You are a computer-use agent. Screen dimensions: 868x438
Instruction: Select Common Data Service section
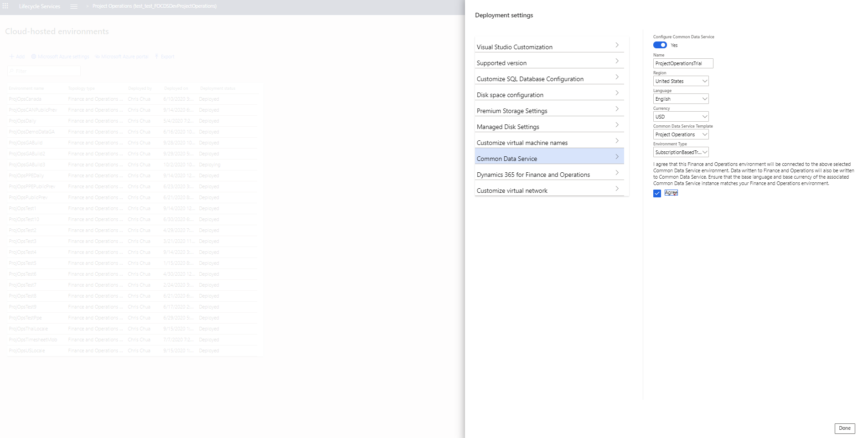coord(549,156)
